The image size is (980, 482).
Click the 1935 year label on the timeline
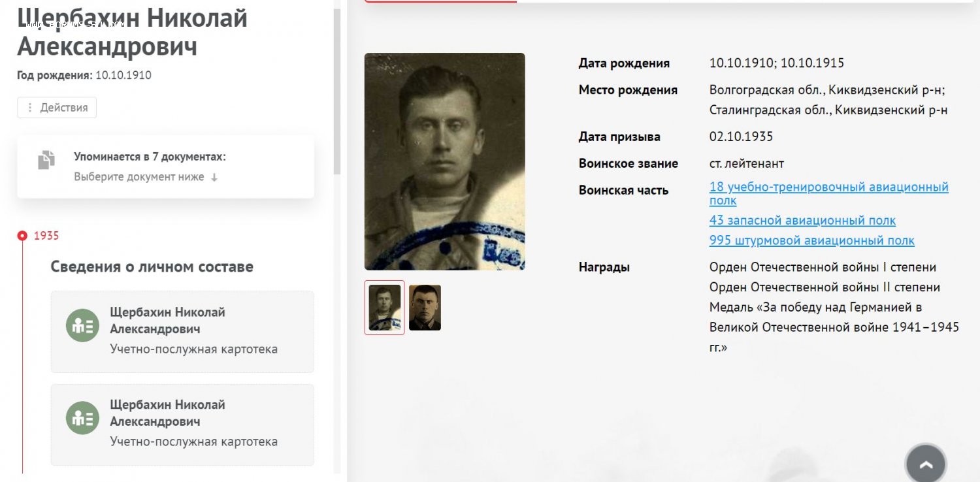pos(46,236)
